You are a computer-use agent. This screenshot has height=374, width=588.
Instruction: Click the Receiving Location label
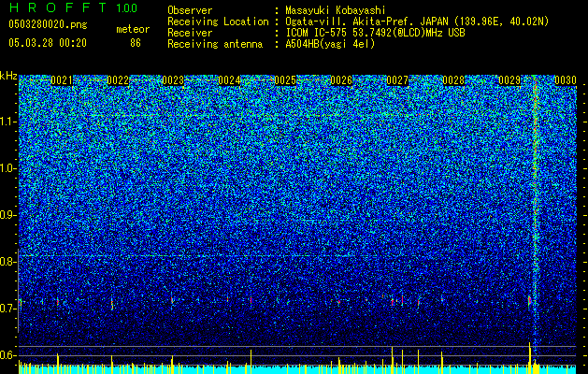pos(218,22)
